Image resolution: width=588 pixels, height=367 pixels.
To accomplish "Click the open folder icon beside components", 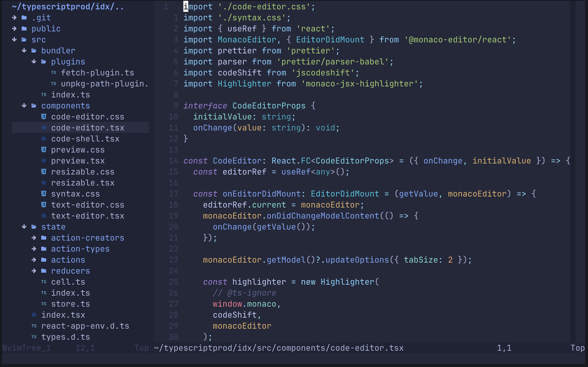I will (x=34, y=106).
